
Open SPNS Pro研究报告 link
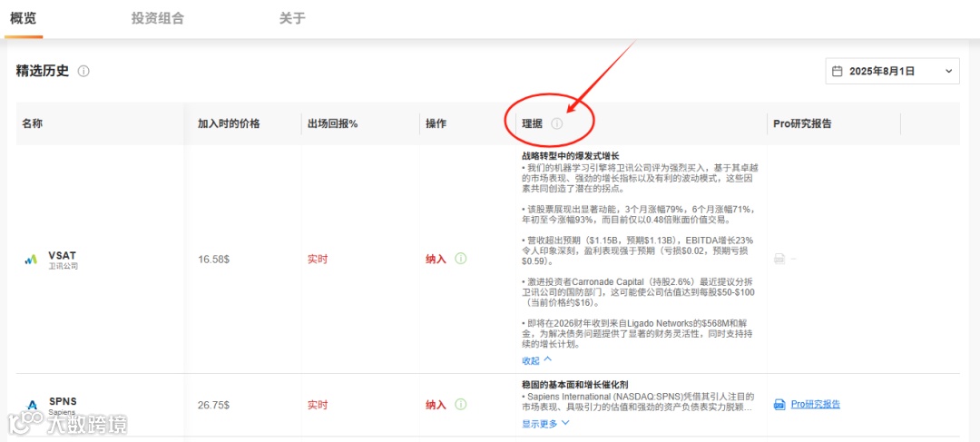[815, 405]
